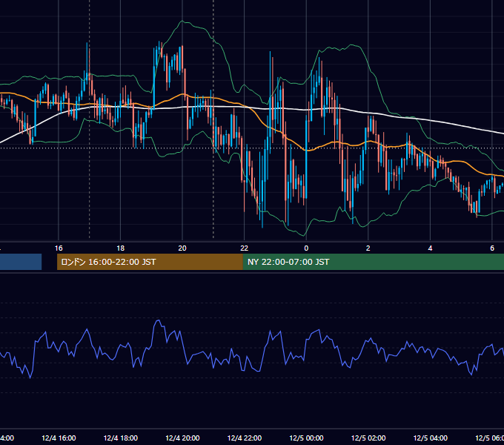Click the ロンドン 16:00-22:00 JST session bar
Viewport: 504px width, 445px height.
pyautogui.click(x=150, y=262)
